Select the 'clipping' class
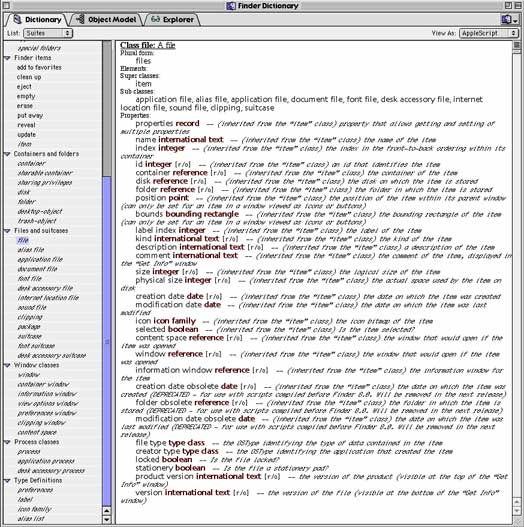Screen dimensions: 524x527 tap(30, 317)
